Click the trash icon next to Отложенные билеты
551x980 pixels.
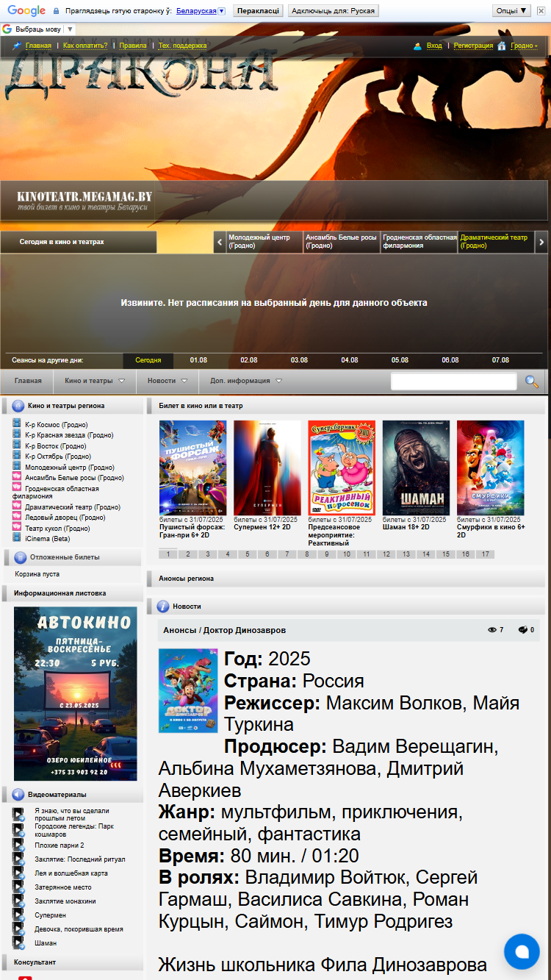point(20,557)
